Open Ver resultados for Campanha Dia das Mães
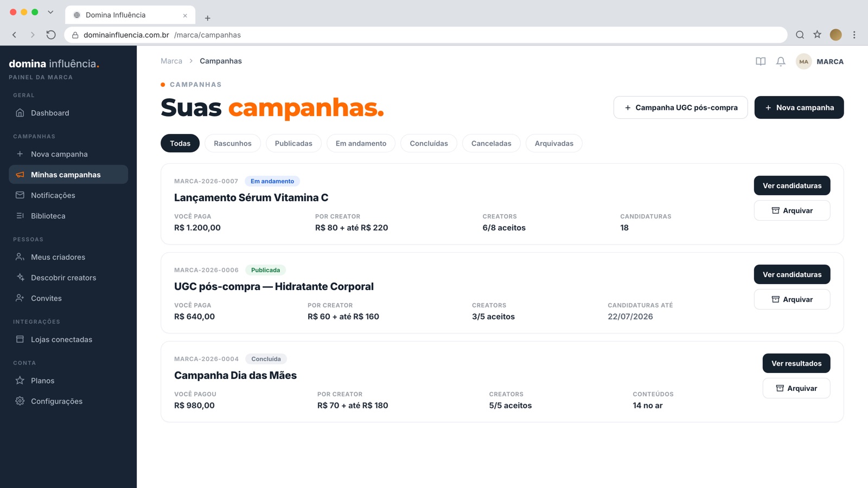 [796, 363]
